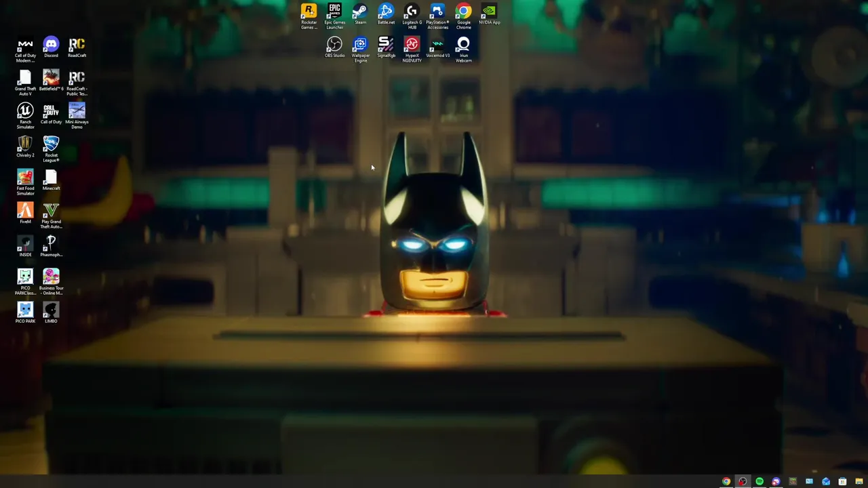The image size is (868, 488).
Task: Open the Battlefield 6 desktop shortcut
Action: pyautogui.click(x=51, y=81)
